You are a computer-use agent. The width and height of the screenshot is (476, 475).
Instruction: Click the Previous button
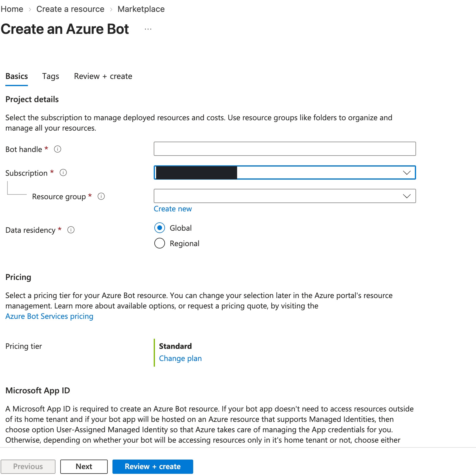[28, 466]
